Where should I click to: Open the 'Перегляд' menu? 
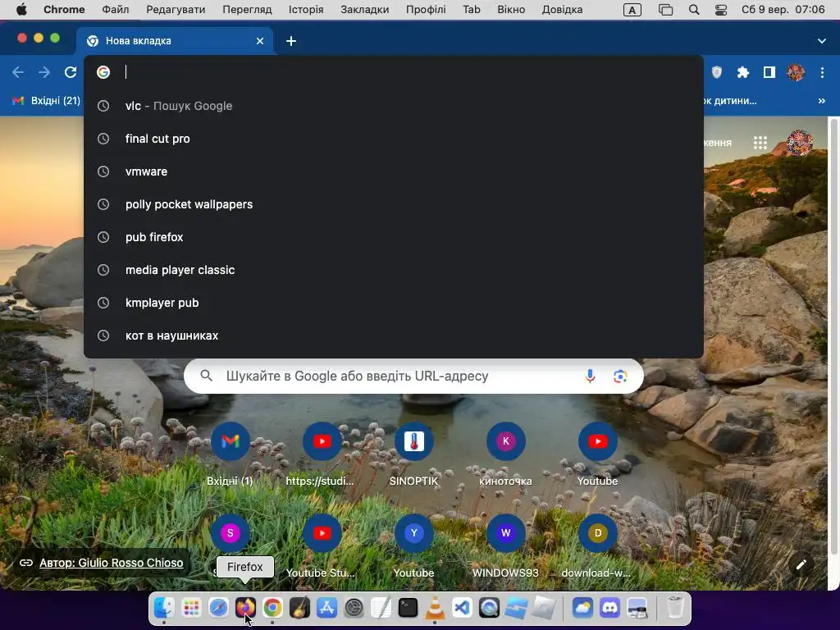coord(247,10)
